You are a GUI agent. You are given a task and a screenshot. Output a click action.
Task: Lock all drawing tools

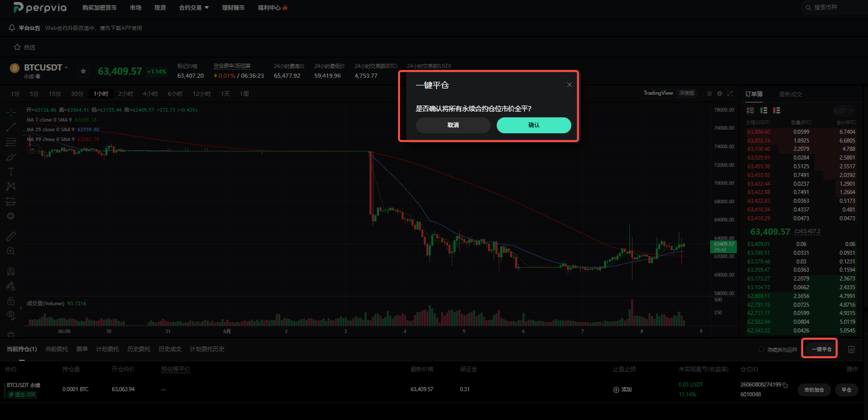11,301
